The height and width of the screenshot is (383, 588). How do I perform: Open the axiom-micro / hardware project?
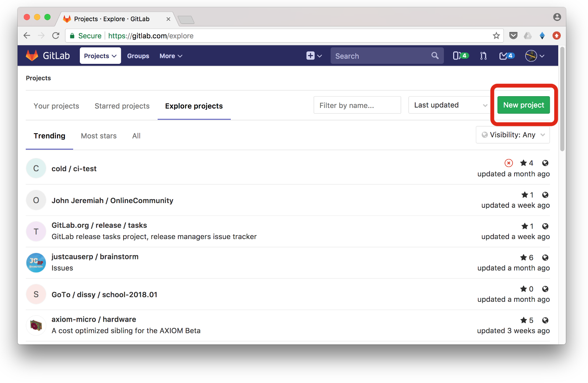click(94, 319)
